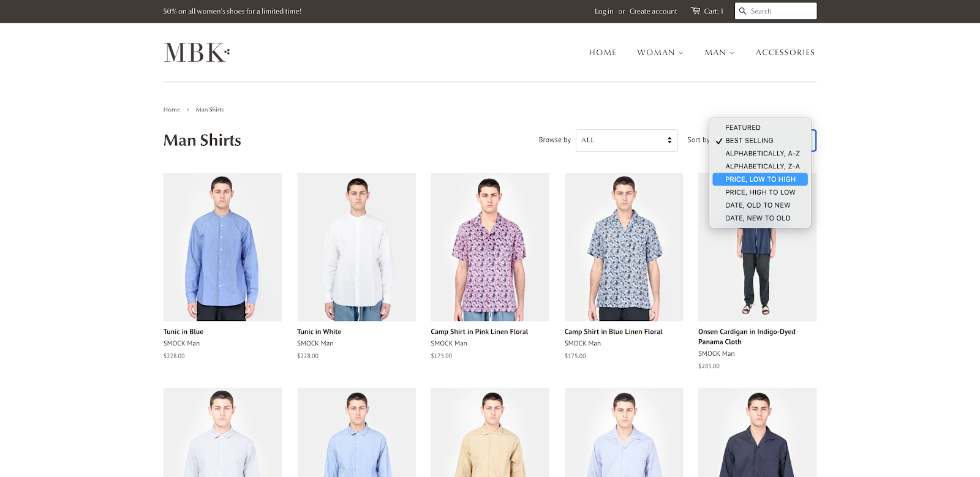Viewport: 980px width, 477px height.
Task: Open Camp Shirt in Blue Linen Floral image
Action: point(624,247)
